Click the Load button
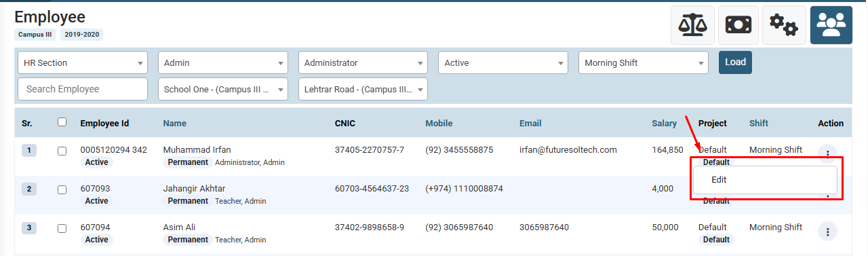Screen dimensions: 868x256 (735, 62)
